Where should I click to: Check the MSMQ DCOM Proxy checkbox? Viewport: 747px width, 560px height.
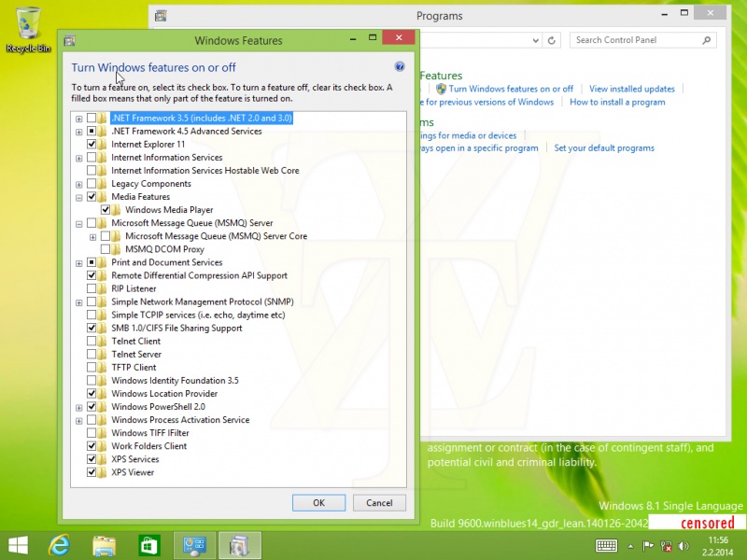(106, 249)
